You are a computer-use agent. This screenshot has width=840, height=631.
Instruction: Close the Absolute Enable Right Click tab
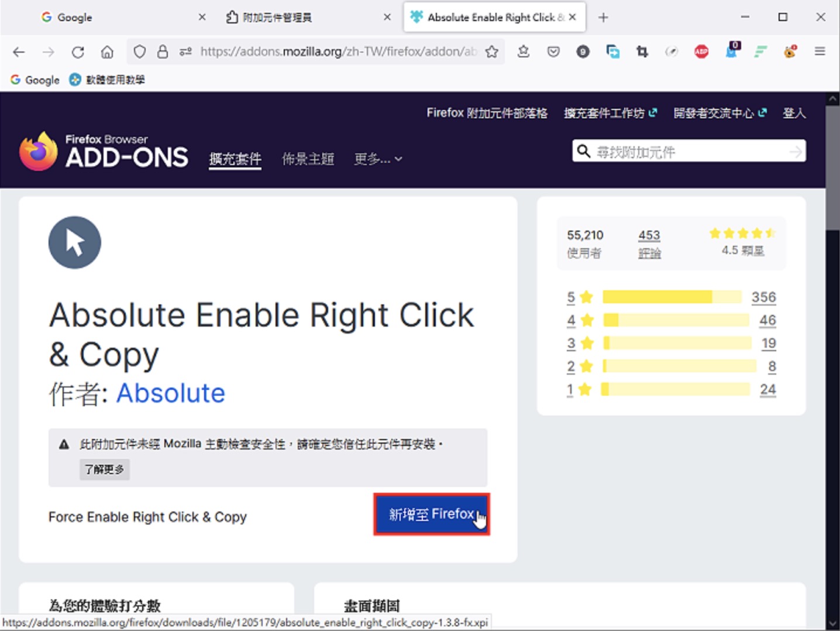tap(572, 18)
